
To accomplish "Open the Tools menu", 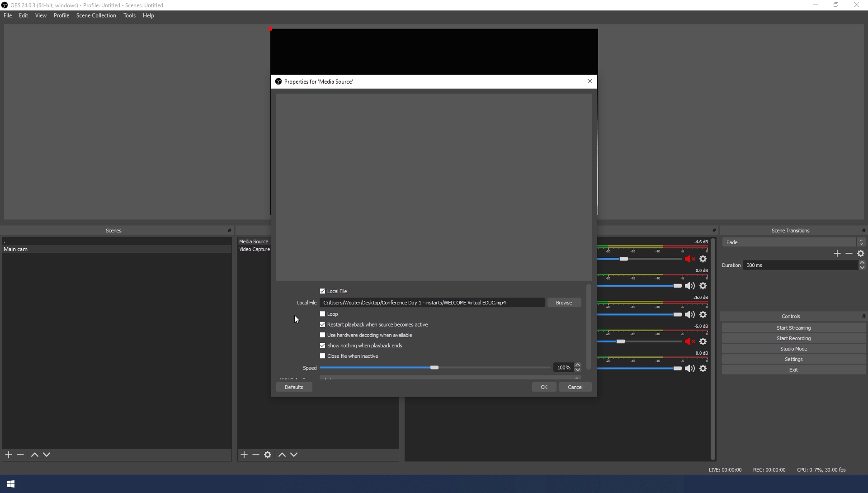I will (129, 15).
